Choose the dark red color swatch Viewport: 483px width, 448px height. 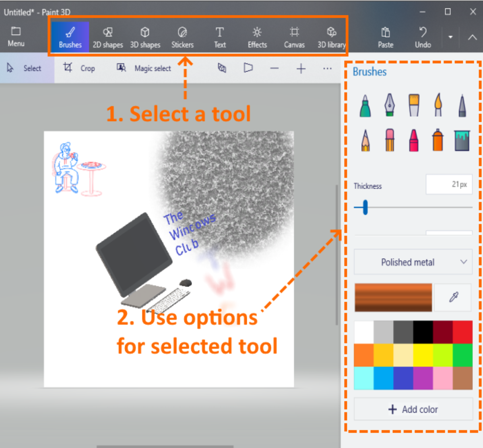click(x=443, y=332)
